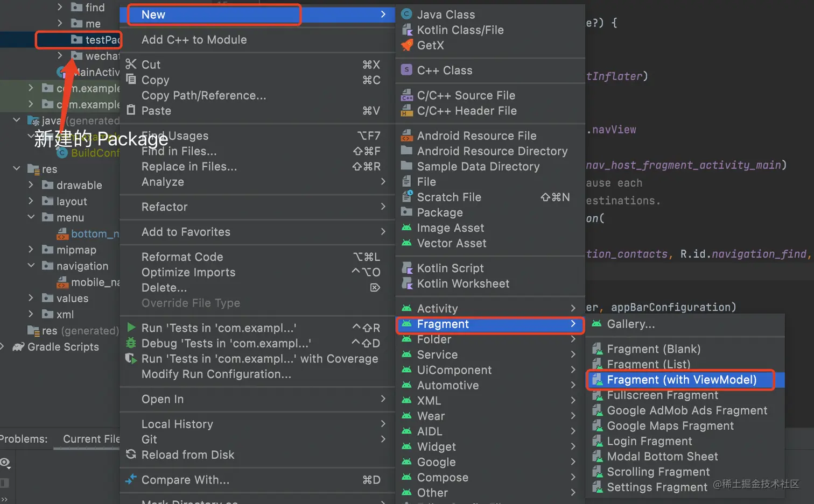Screen dimensions: 814x504
Task: Select testPac package in tree
Action: point(101,40)
